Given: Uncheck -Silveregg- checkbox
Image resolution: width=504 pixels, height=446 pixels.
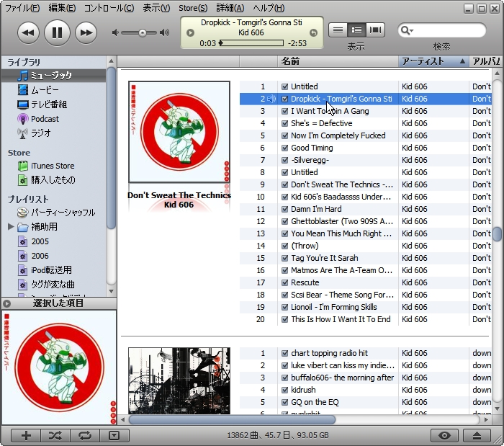Looking at the screenshot, I should [284, 160].
